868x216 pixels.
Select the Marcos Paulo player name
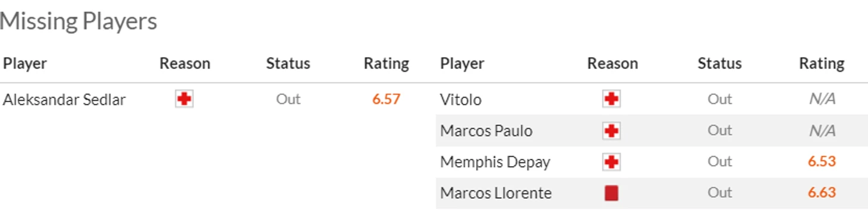486,131
